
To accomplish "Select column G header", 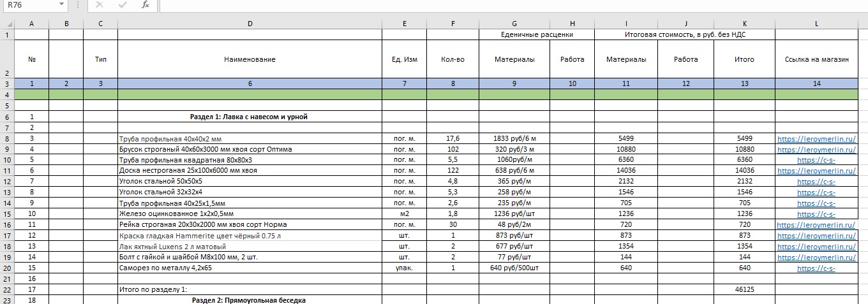I will [x=514, y=24].
